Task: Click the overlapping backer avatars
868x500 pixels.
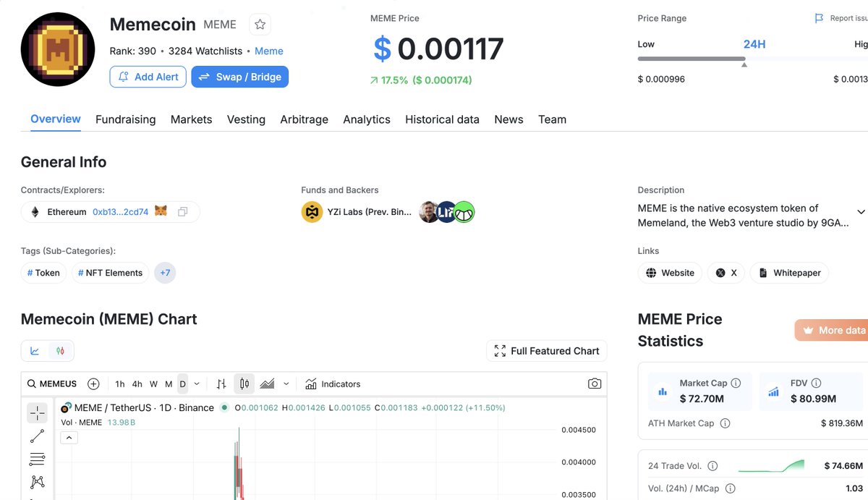Action: tap(447, 212)
